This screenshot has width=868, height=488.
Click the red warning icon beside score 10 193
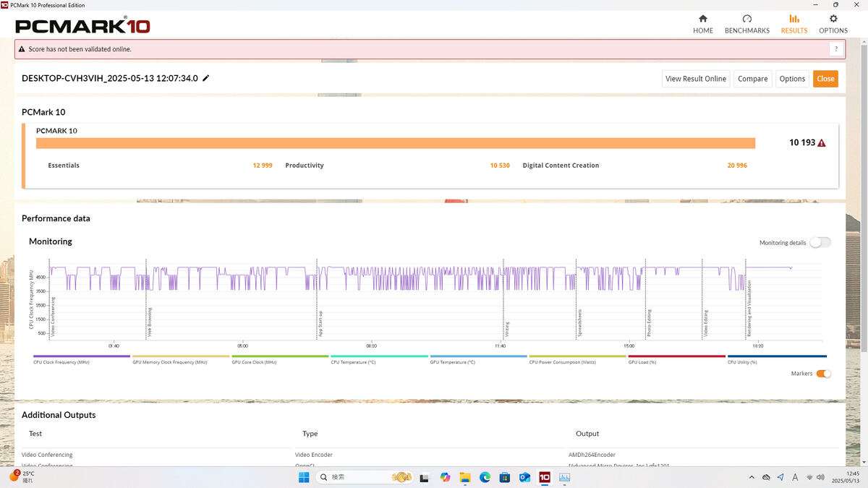click(x=821, y=143)
